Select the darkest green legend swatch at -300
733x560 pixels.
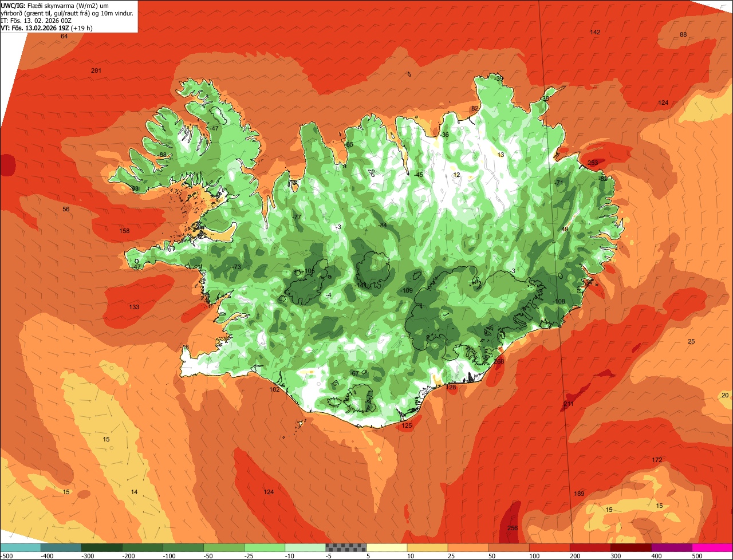click(101, 547)
